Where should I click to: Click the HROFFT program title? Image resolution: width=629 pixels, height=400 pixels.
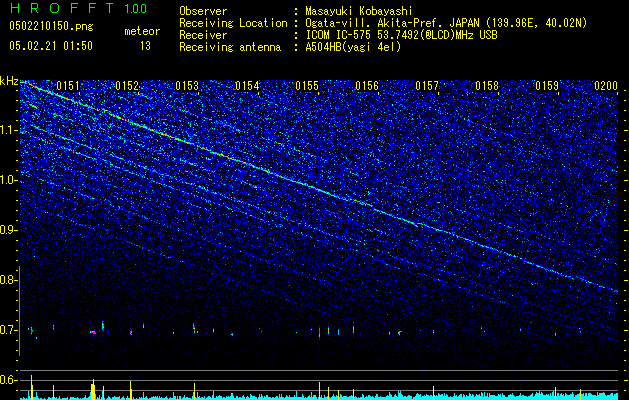62,8
